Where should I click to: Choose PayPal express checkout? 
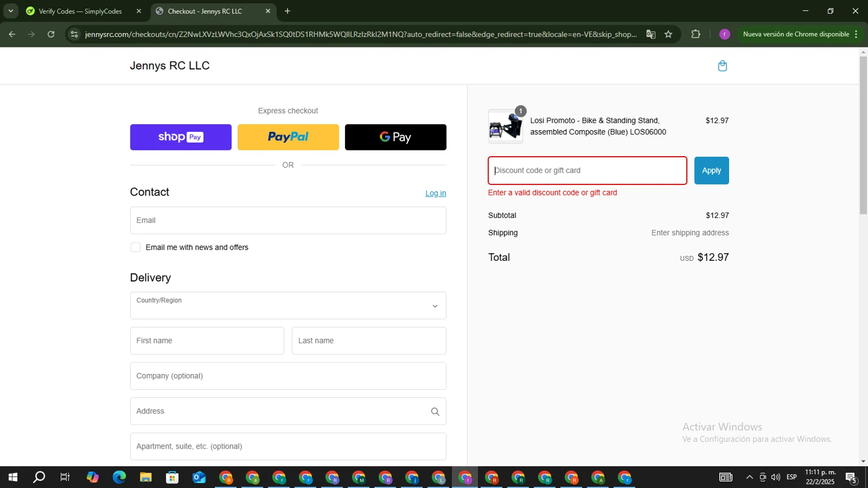coord(288,137)
